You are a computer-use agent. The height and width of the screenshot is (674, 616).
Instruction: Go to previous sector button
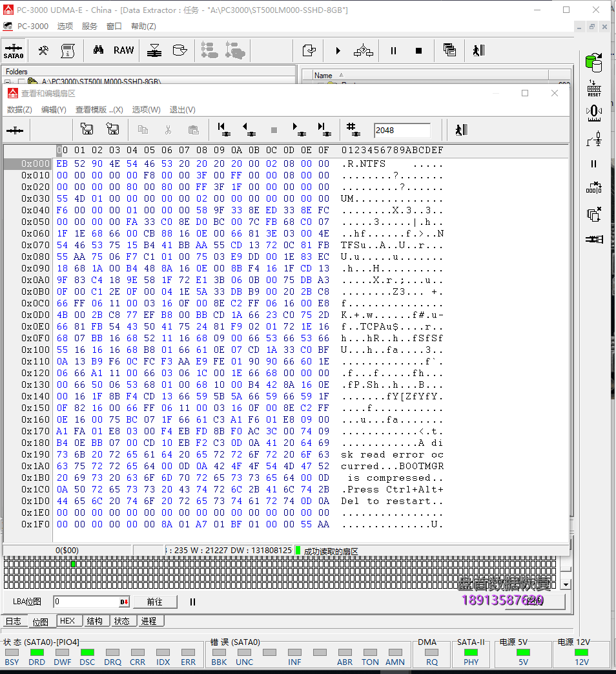coord(249,129)
